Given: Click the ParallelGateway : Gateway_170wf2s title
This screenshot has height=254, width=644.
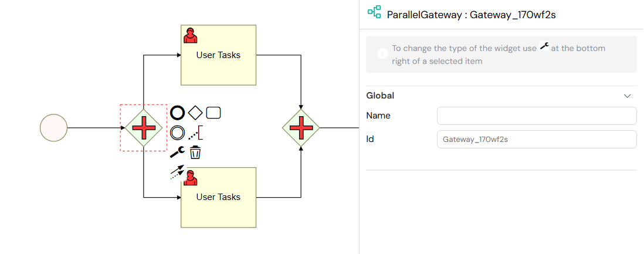Looking at the screenshot, I should (x=472, y=15).
